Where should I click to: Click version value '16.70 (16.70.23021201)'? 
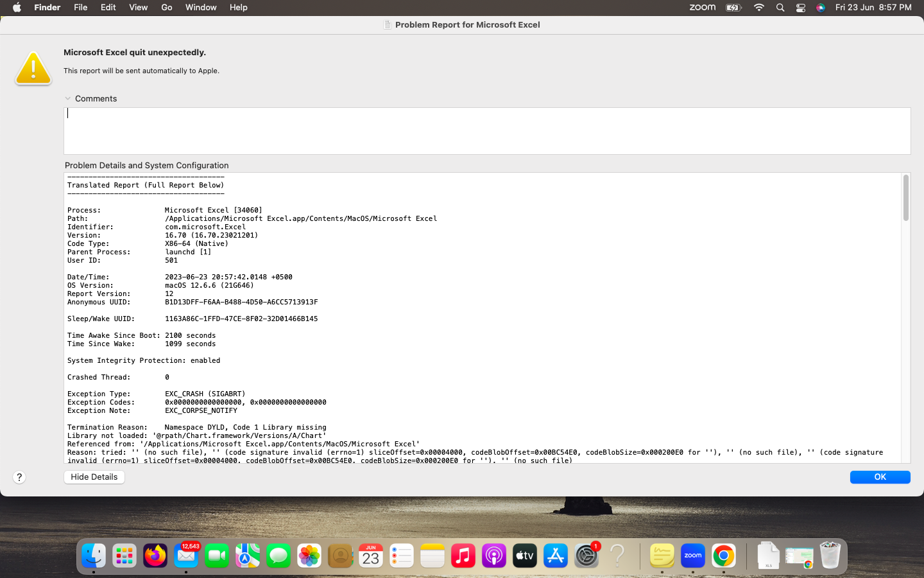click(x=212, y=235)
